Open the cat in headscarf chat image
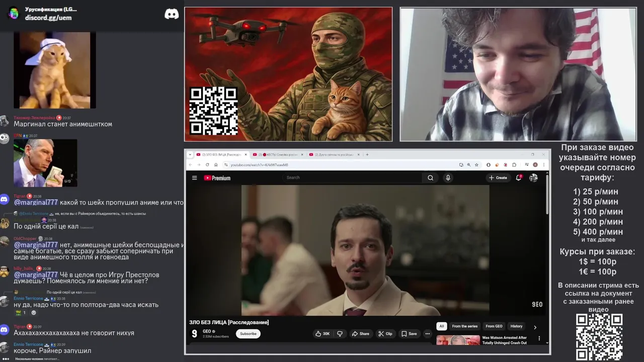The image size is (644, 362). click(55, 70)
